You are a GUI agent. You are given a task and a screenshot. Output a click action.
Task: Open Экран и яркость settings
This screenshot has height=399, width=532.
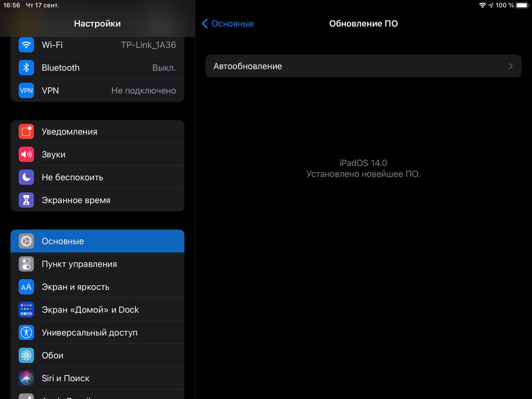97,287
